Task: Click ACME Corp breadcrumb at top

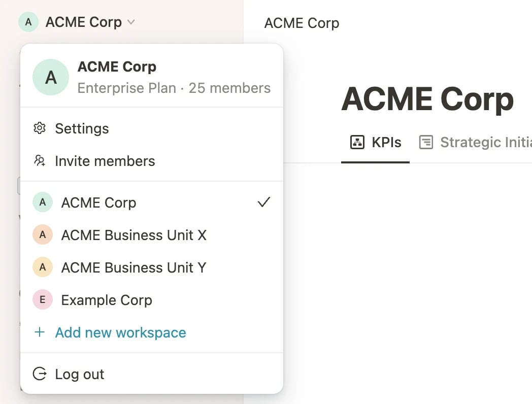Action: pyautogui.click(x=302, y=23)
